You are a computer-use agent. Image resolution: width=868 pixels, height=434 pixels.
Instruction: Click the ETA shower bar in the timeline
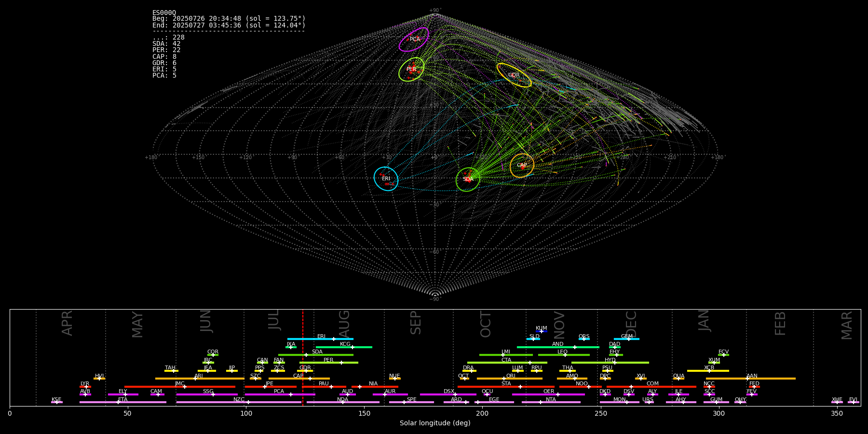coord(122,402)
